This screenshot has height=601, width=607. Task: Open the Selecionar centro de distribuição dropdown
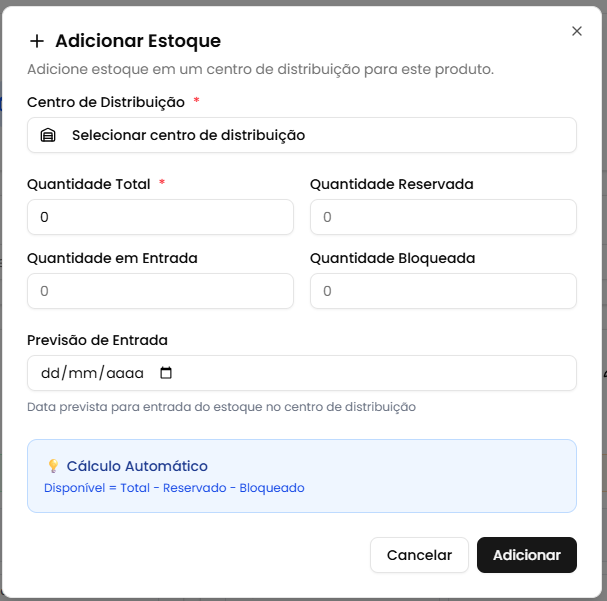pyautogui.click(x=301, y=135)
